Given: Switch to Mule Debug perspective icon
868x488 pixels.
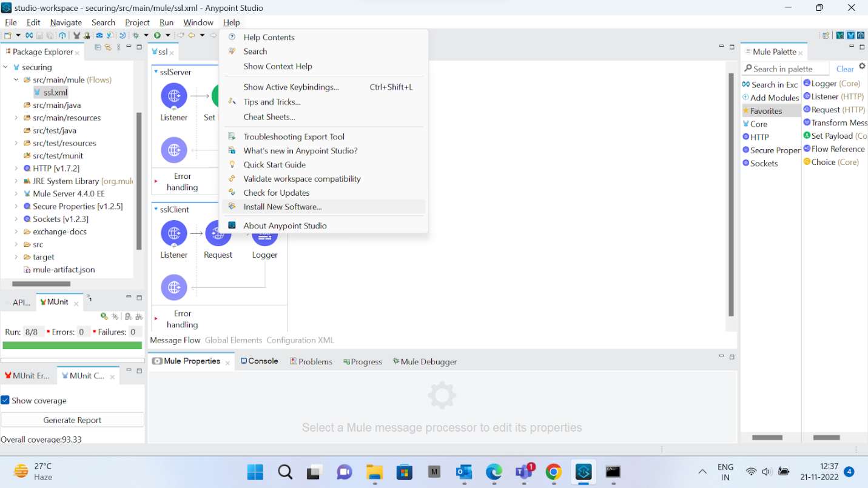Looking at the screenshot, I should (x=840, y=35).
